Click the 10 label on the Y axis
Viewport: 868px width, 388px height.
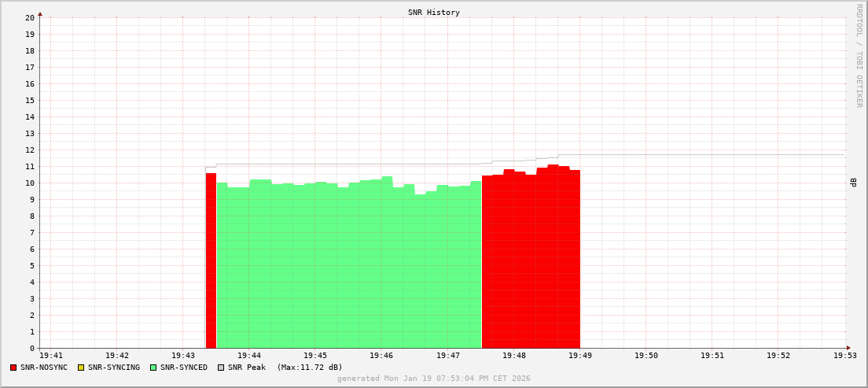30,183
